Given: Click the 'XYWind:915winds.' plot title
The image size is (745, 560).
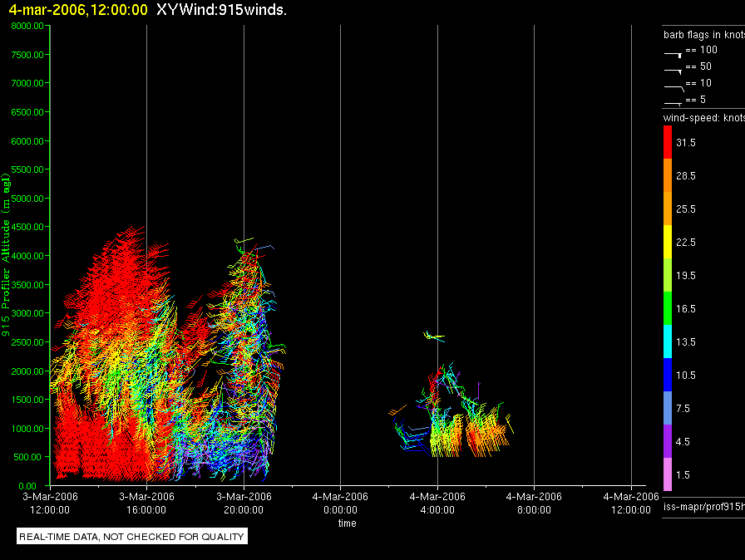Looking at the screenshot, I should click(x=221, y=10).
